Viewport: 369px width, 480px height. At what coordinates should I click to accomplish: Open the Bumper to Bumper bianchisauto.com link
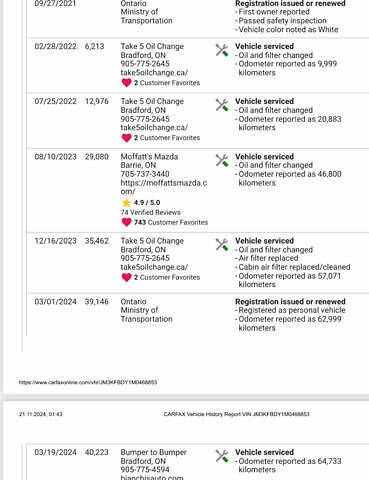(x=152, y=477)
